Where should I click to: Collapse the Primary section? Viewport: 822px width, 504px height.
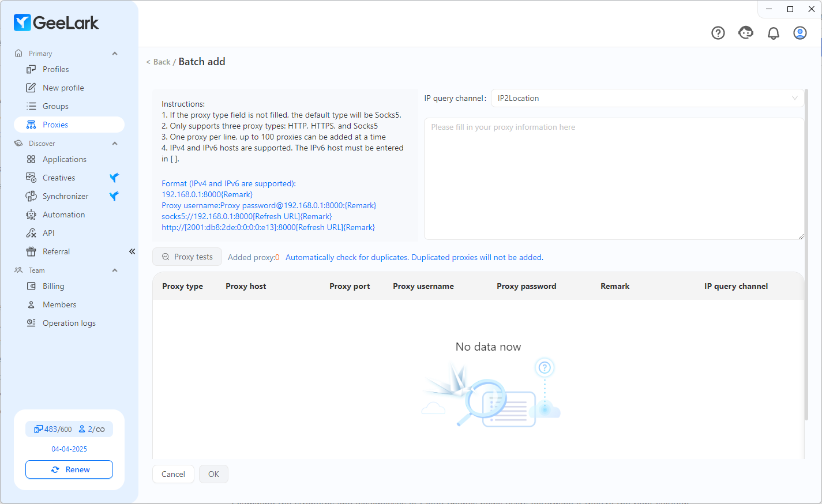(115, 54)
